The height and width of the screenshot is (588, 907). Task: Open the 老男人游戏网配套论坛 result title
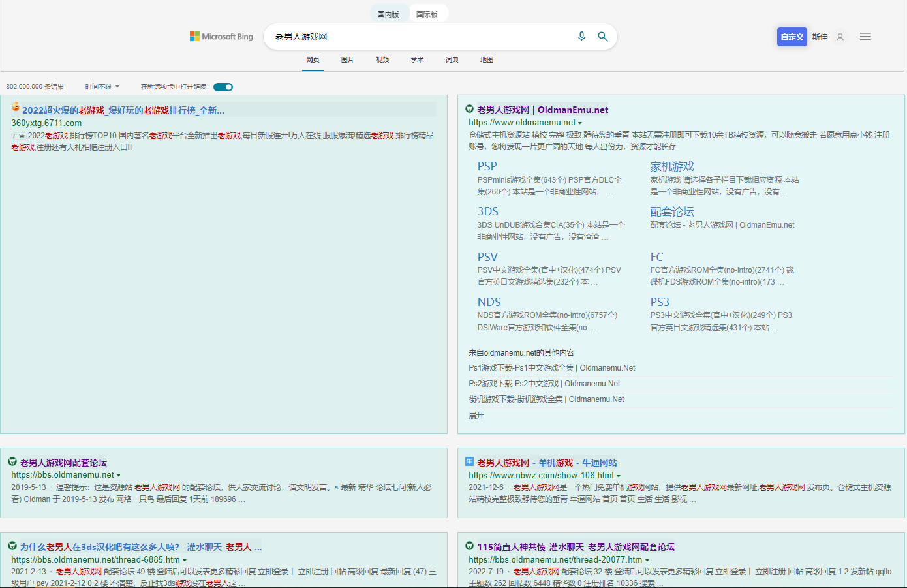coord(63,463)
